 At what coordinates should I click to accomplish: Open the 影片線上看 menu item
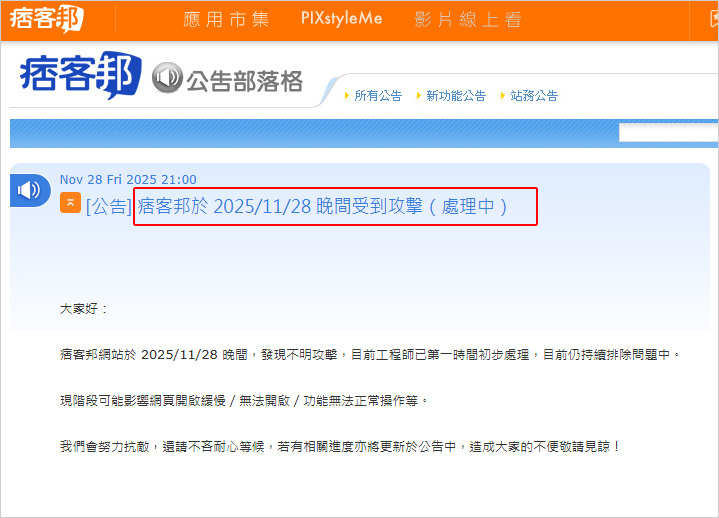468,19
